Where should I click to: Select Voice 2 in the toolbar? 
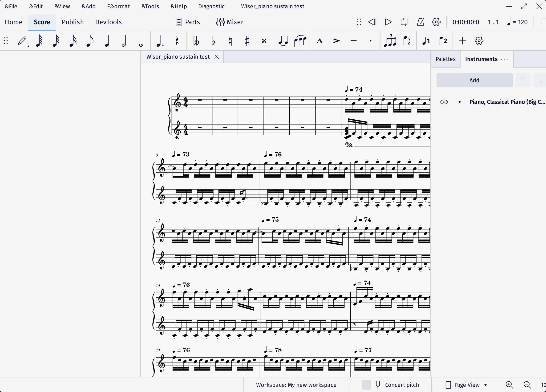coord(443,41)
